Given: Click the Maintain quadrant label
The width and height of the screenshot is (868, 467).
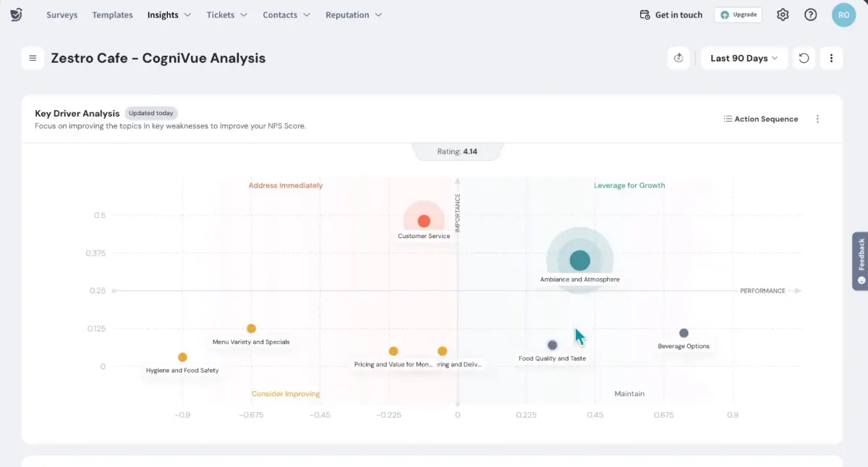Looking at the screenshot, I should tap(629, 394).
